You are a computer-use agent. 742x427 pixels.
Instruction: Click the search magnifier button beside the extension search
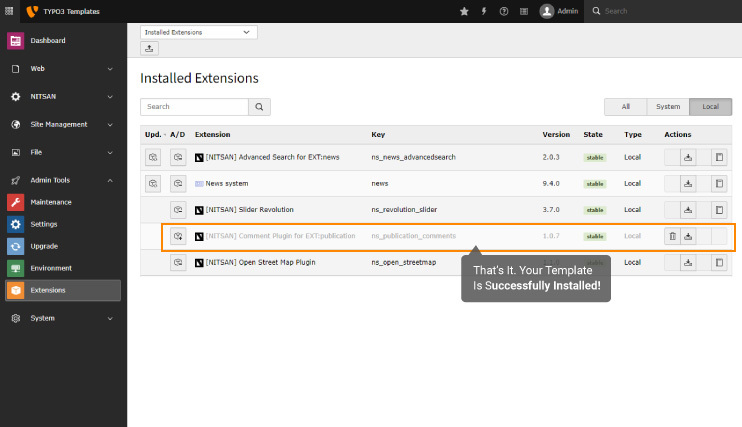(x=259, y=106)
